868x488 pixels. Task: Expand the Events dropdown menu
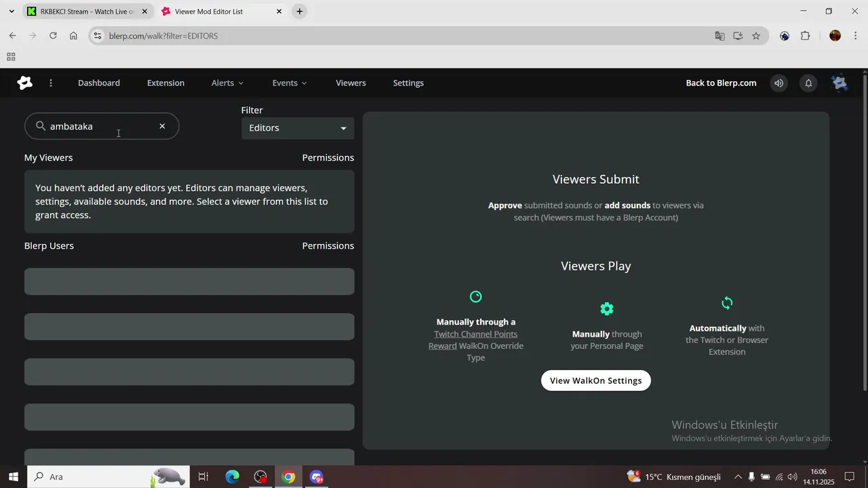click(290, 83)
